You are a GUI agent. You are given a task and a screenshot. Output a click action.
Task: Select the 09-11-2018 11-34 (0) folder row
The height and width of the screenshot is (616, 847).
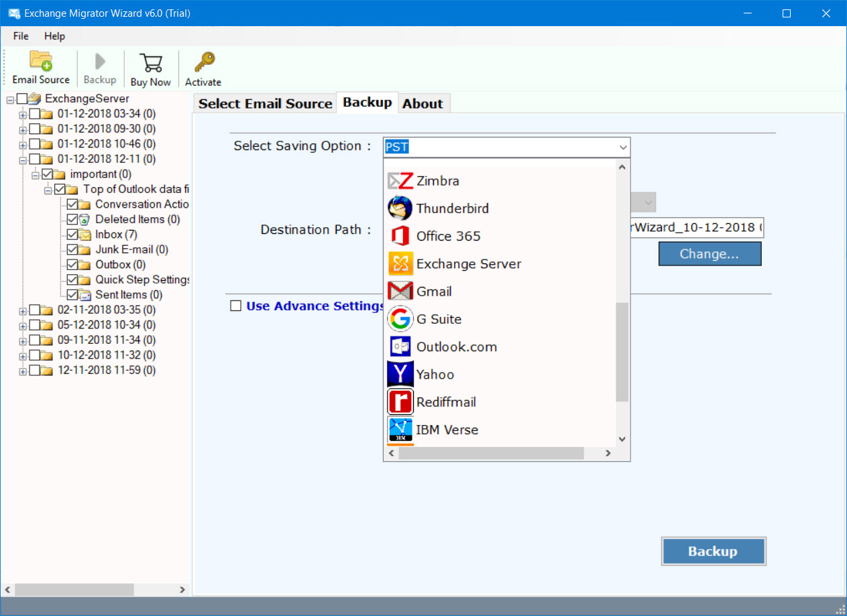106,340
